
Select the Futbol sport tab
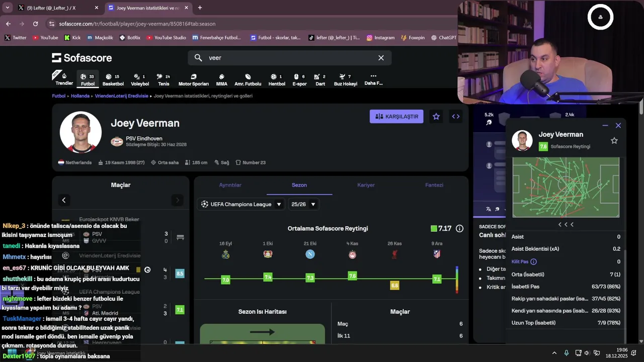tap(88, 79)
